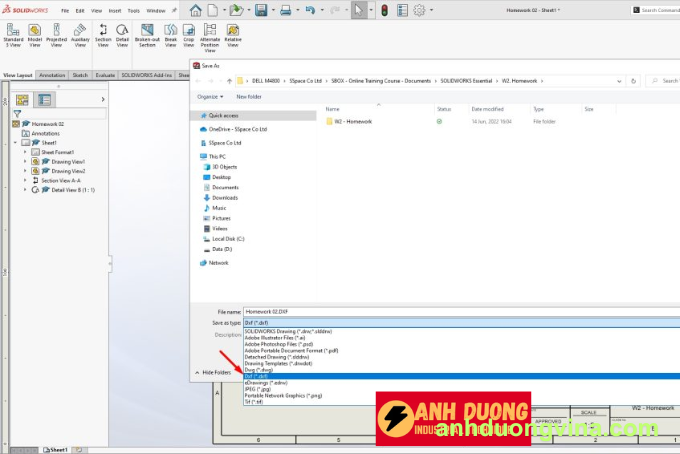Switch to the Annotation tab
Screen dimensions: 680x454
click(52, 75)
